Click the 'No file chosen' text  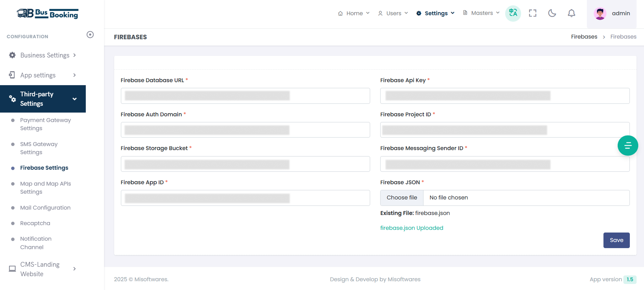[448, 198]
